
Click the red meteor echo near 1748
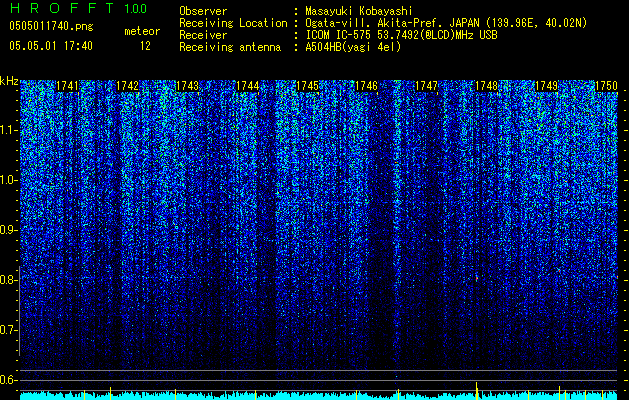click(477, 278)
